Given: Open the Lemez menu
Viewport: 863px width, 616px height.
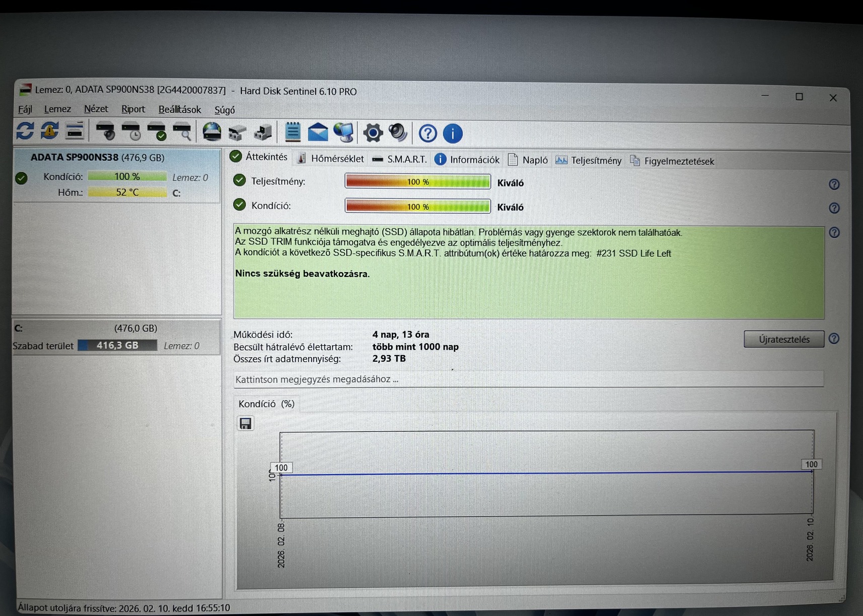Looking at the screenshot, I should [x=57, y=109].
